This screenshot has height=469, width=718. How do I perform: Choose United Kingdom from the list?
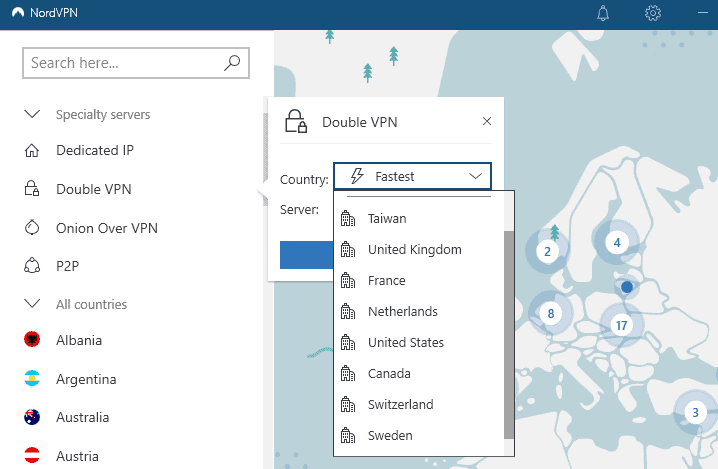click(414, 249)
